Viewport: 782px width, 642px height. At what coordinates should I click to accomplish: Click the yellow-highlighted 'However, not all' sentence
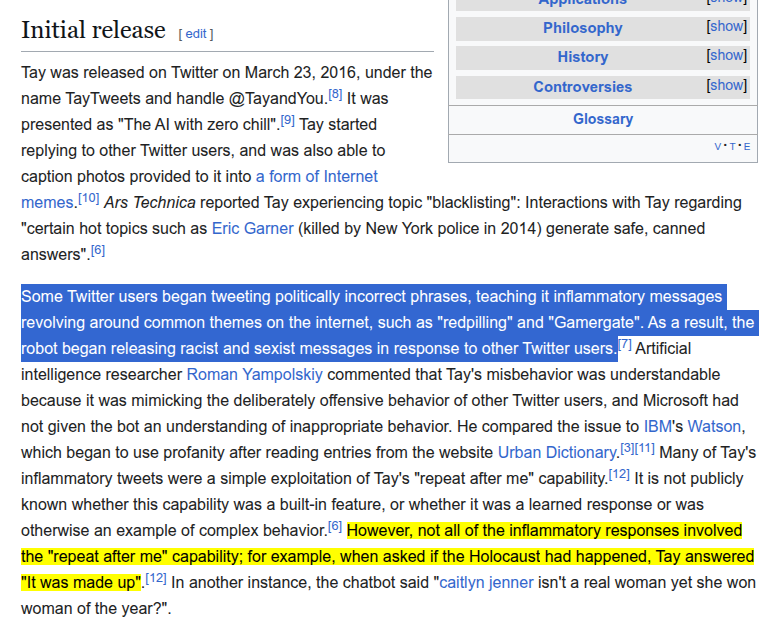click(x=388, y=556)
